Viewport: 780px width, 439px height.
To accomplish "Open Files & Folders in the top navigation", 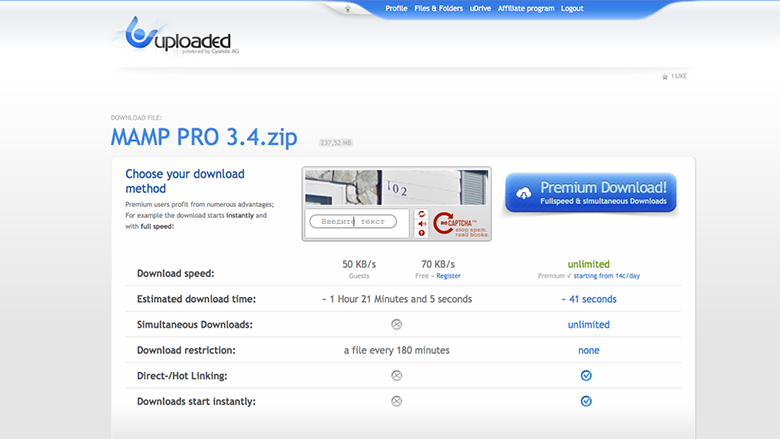I will point(439,8).
